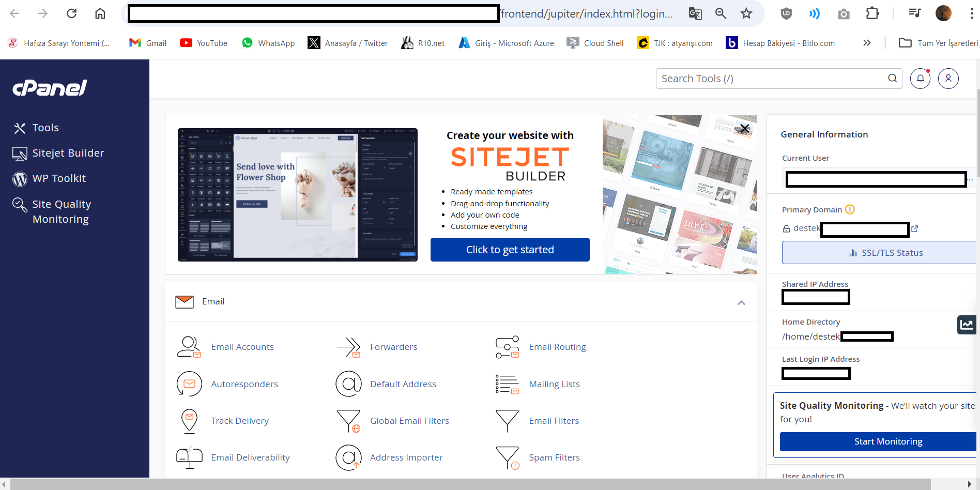This screenshot has height=490, width=980.
Task: Open the browser extensions puzzle icon
Action: click(x=872, y=13)
